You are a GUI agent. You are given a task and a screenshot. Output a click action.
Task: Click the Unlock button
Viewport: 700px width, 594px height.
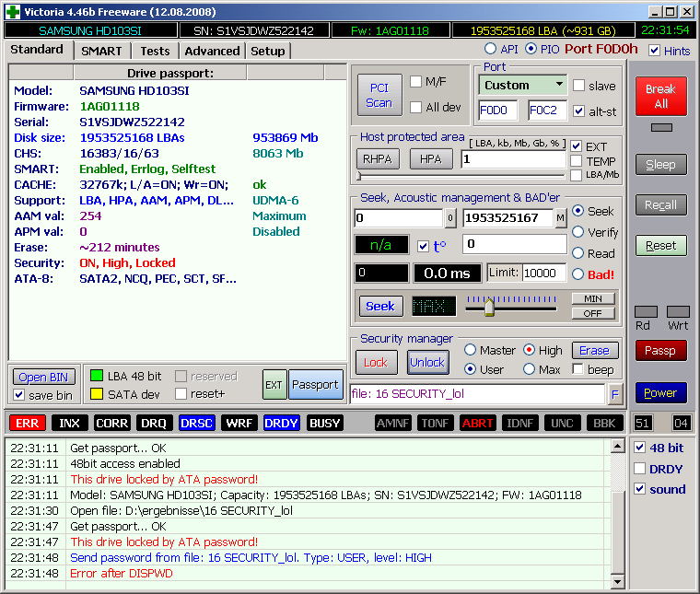point(427,362)
